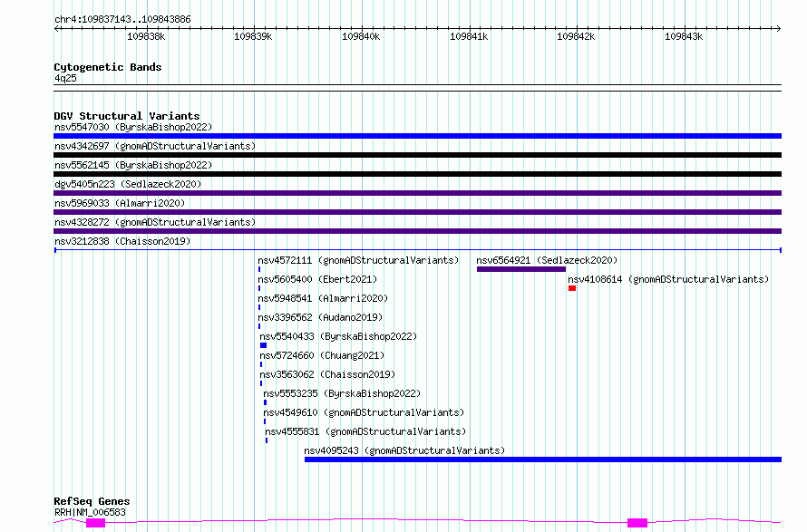
Task: Click the 109840k ruler tick label
Action: point(361,36)
